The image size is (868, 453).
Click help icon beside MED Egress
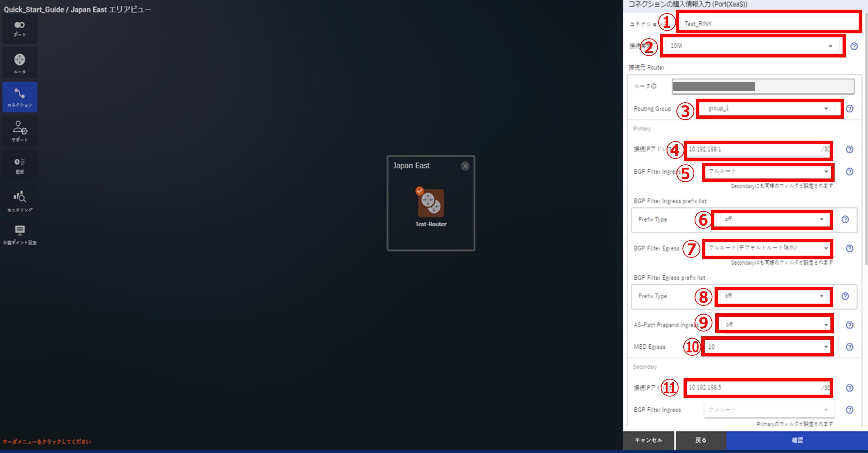[850, 347]
